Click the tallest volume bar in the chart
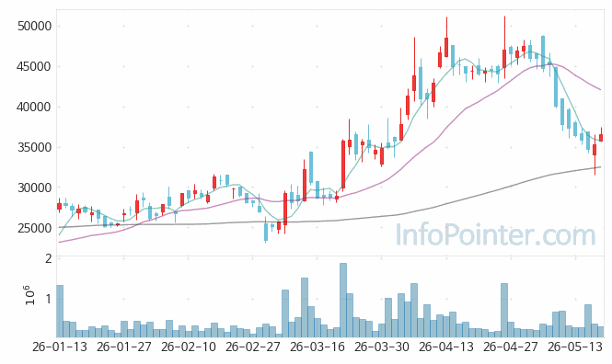Screen dimensions: 612x364 coord(343,300)
